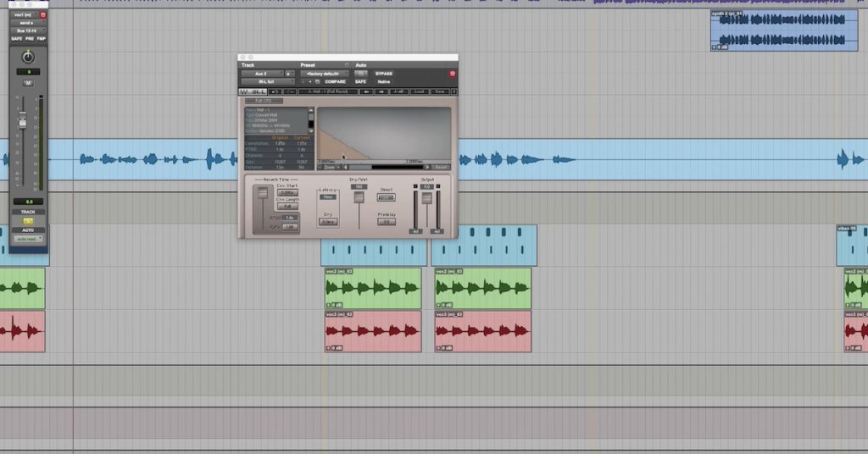Click the send level fader handle

pyautogui.click(x=23, y=119)
